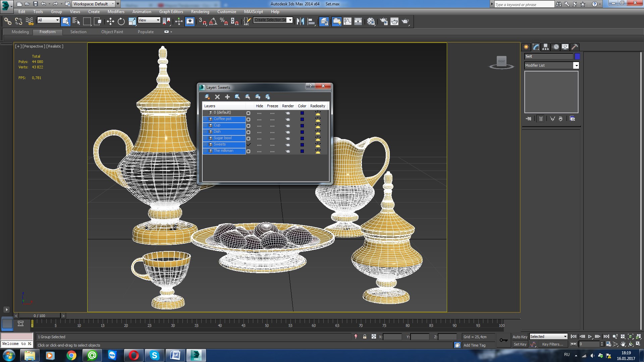644x362 pixels.
Task: Activate Select and Move tool
Action: coord(110,21)
